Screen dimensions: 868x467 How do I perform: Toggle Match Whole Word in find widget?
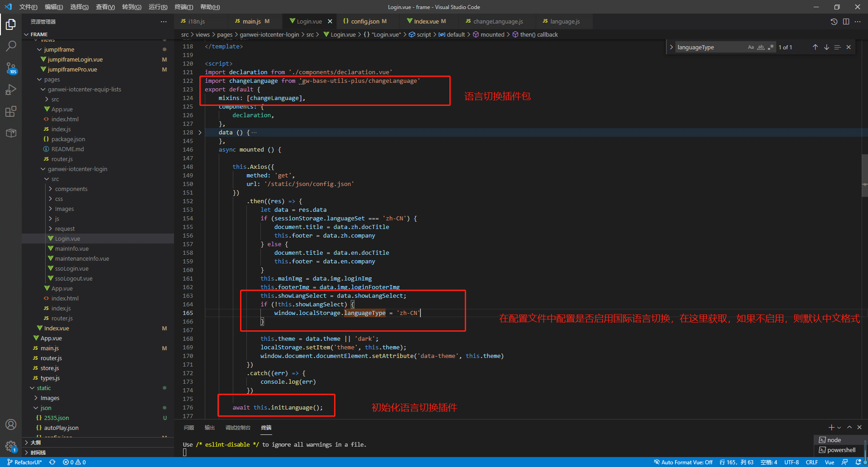[761, 47]
